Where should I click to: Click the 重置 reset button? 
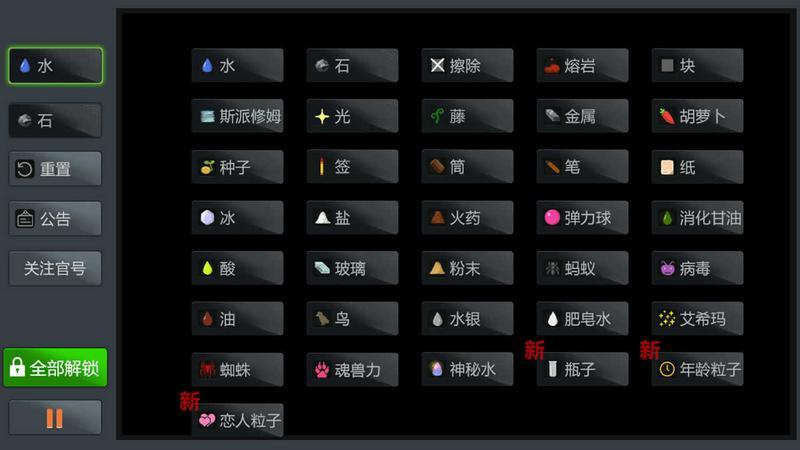(55, 168)
